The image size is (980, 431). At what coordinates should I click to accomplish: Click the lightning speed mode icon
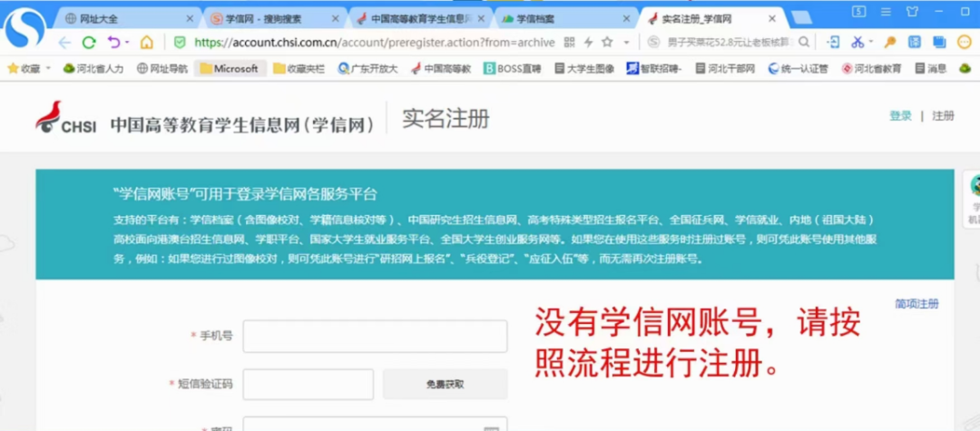click(588, 43)
